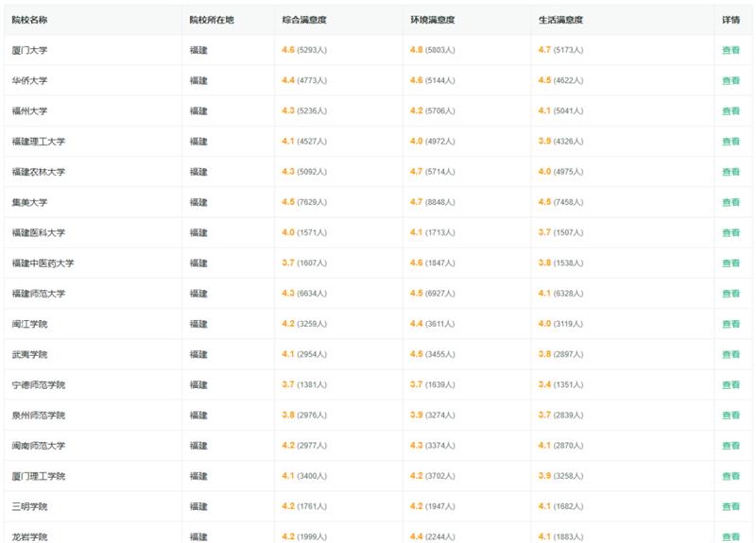This screenshot has height=543, width=756.
Task: Select the 福建农林大学 school name
Action: [x=38, y=172]
